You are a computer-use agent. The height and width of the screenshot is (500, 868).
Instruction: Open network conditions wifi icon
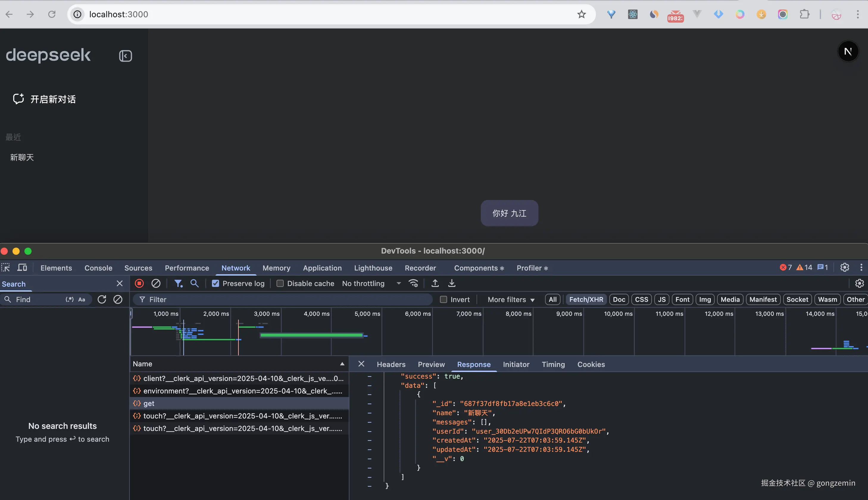(x=413, y=283)
